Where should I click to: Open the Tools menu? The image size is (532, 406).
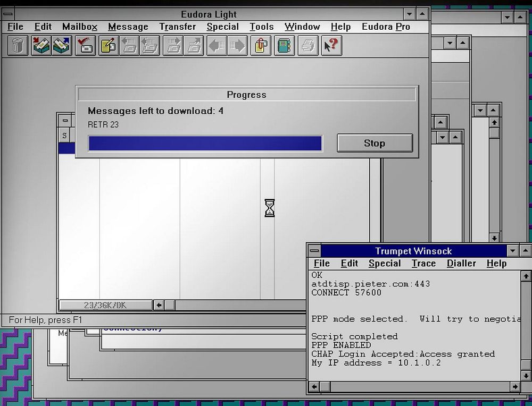[262, 27]
